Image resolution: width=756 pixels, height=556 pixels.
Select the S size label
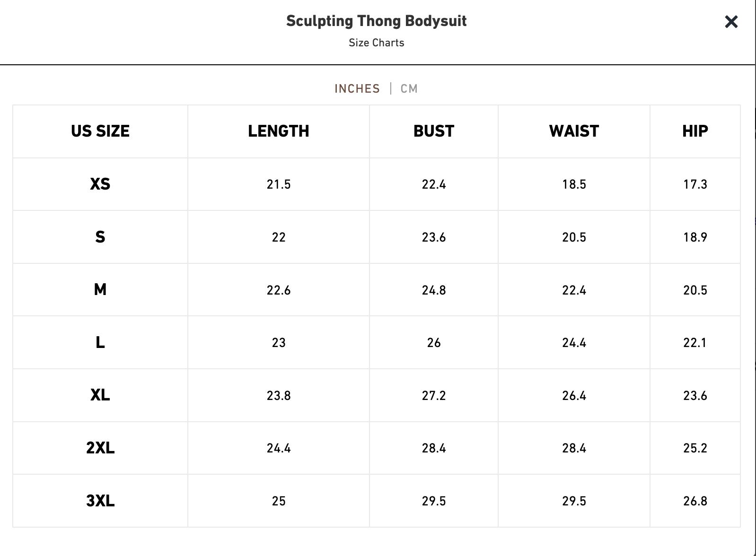[100, 237]
